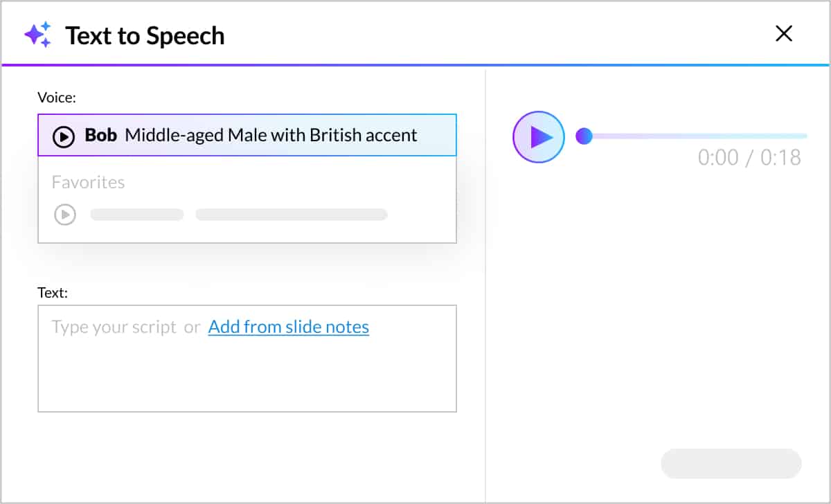Click the grey action button at bottom right
Screen dimensions: 831x504
click(731, 463)
